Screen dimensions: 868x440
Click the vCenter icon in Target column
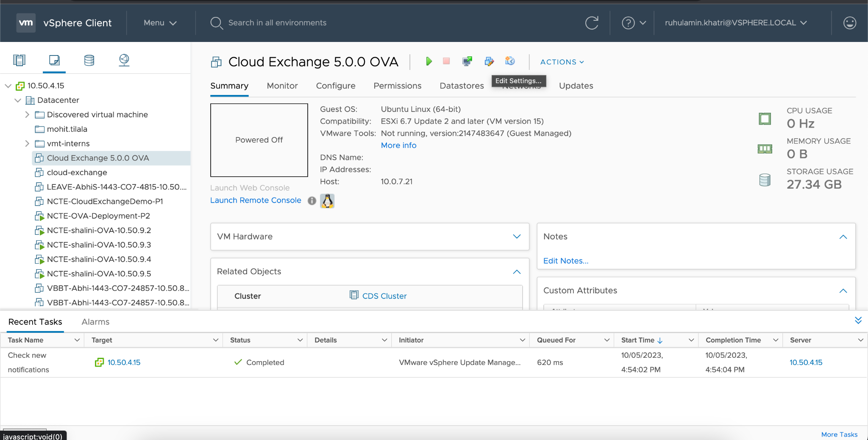99,362
